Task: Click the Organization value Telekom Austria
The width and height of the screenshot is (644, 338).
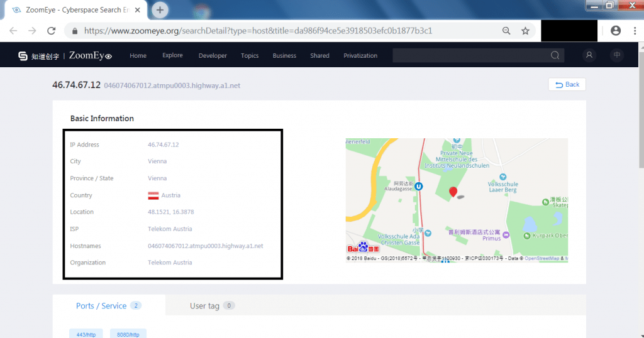Action: click(x=170, y=263)
